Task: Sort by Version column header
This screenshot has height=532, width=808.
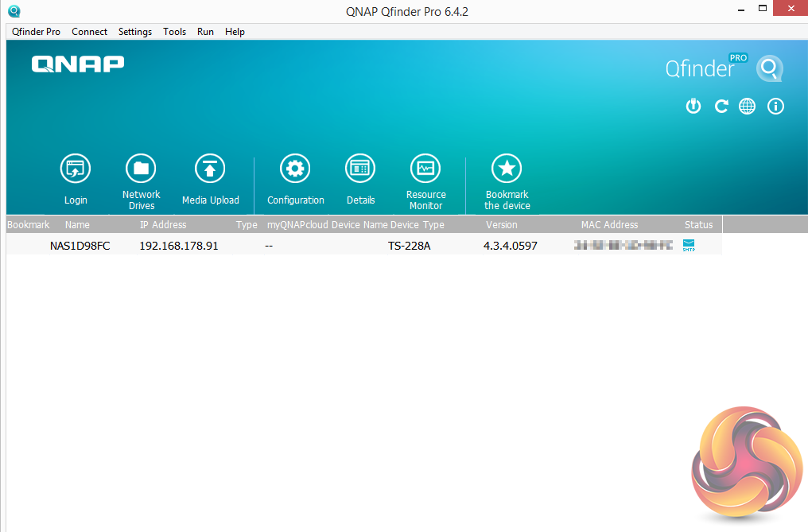Action: pyautogui.click(x=501, y=225)
